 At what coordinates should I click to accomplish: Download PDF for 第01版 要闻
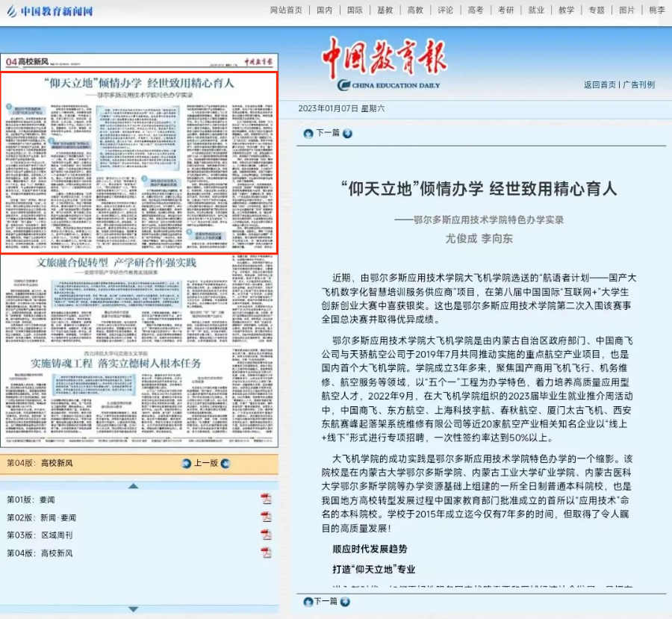pyautogui.click(x=266, y=499)
